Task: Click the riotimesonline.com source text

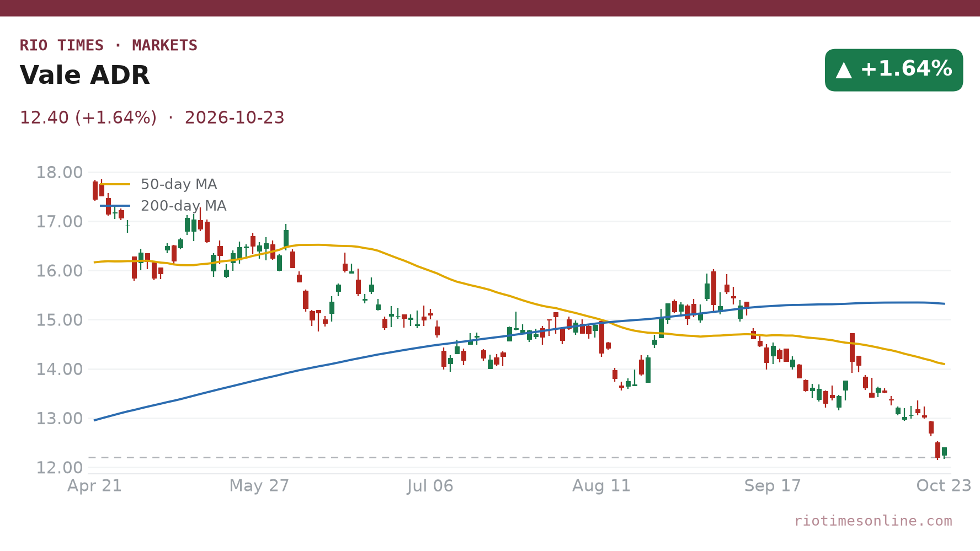Action: (873, 521)
